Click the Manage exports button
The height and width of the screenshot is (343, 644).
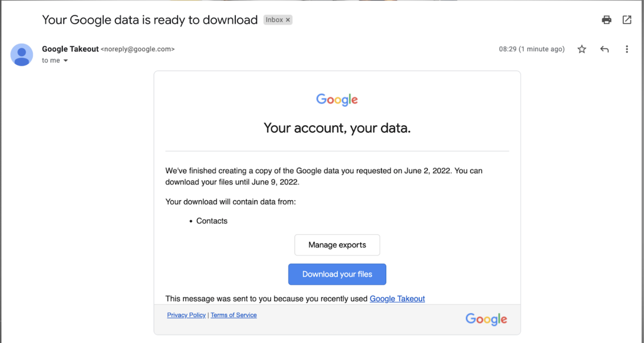tap(337, 245)
